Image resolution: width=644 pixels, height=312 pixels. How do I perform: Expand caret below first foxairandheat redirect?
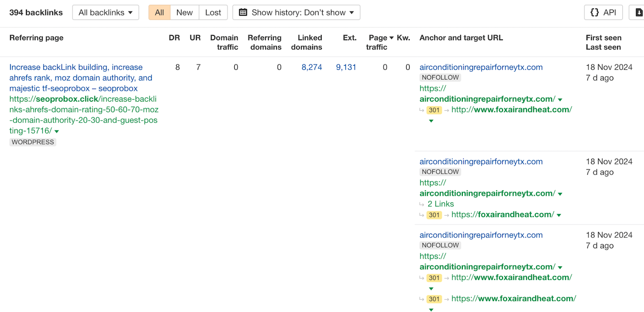(x=431, y=121)
